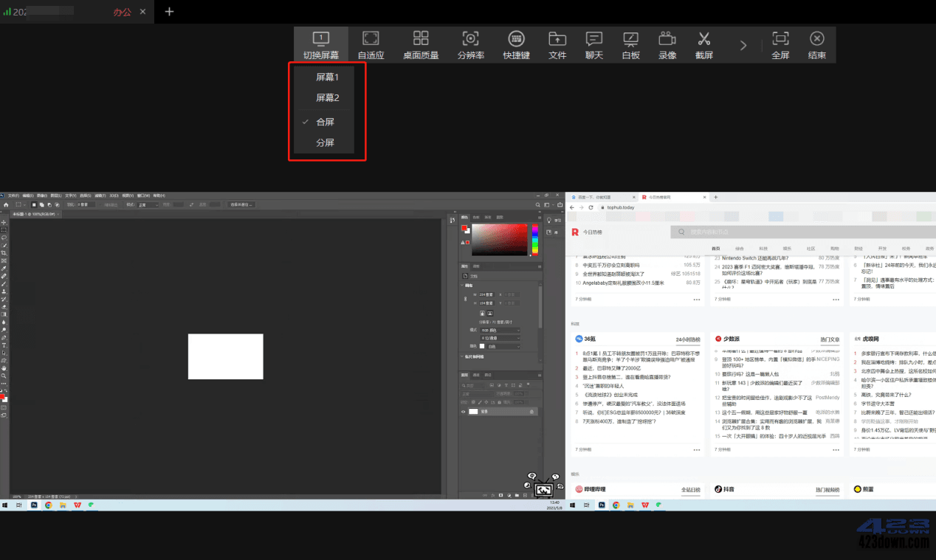The height and width of the screenshot is (560, 936).
Task: Enable the 分屏 split-screen option
Action: point(325,142)
